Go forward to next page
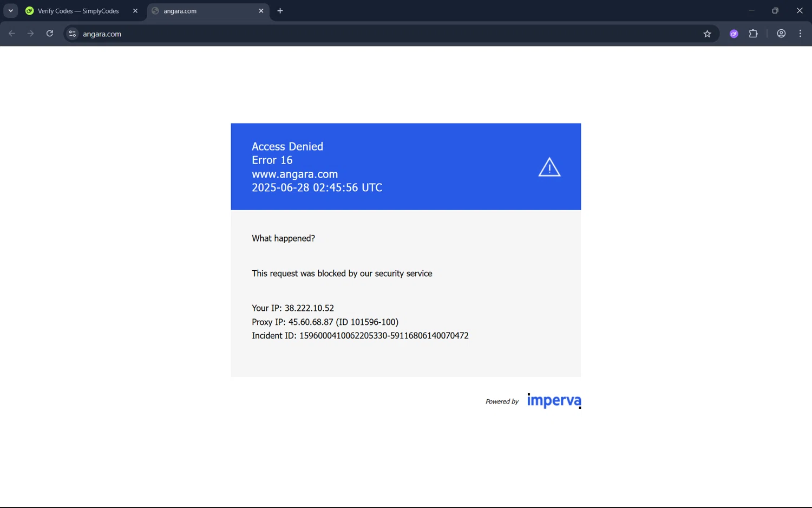The height and width of the screenshot is (508, 812). coord(31,34)
